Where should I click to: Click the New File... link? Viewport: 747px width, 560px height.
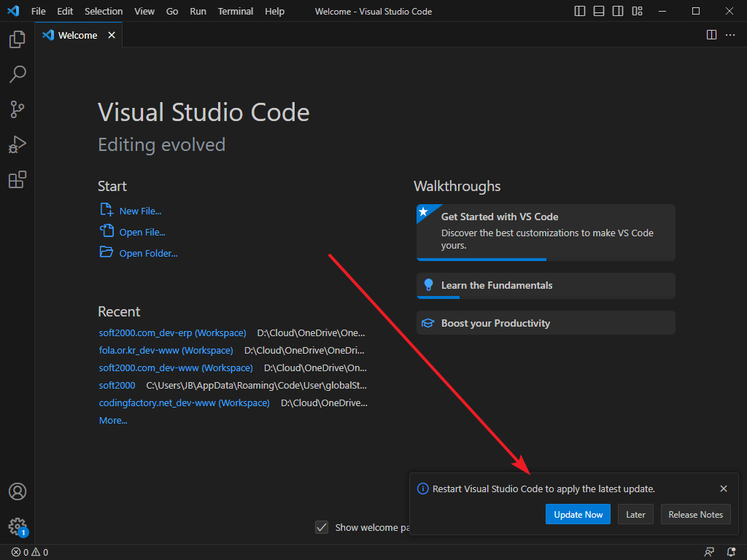(x=140, y=211)
